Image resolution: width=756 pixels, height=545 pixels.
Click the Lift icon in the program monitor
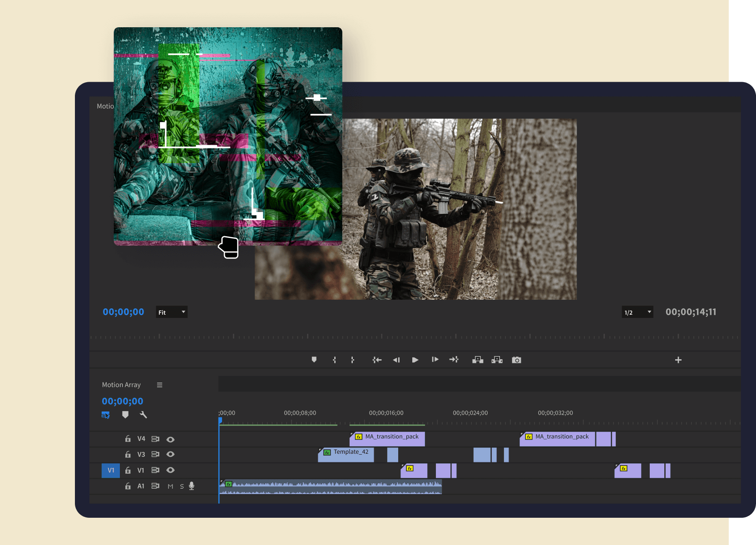(478, 360)
